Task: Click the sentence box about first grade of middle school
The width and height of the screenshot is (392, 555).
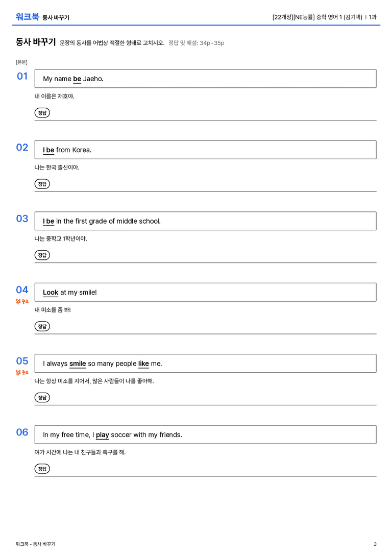Action: click(x=206, y=221)
